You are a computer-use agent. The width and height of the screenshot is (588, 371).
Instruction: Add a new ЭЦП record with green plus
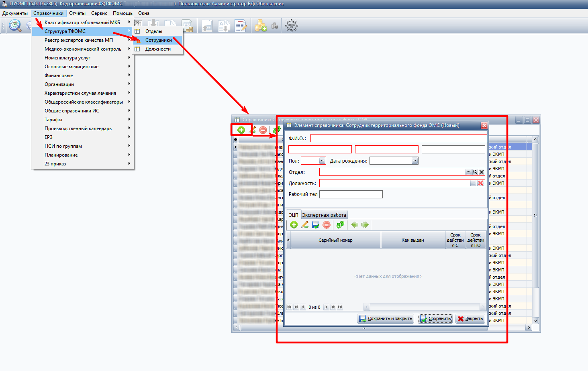click(294, 225)
